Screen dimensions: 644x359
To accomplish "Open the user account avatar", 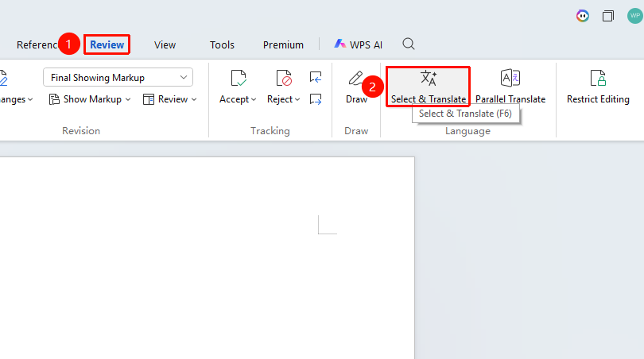I will coord(634,16).
